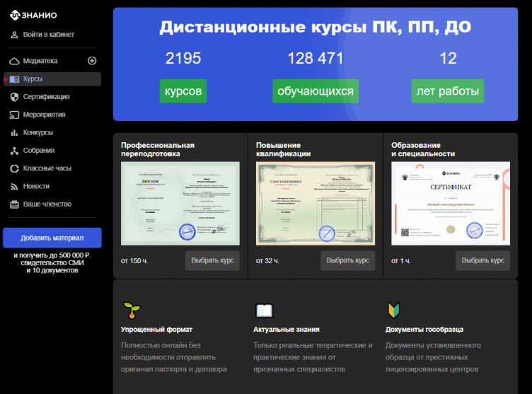Click the membership card icon beside Ваше членство
532x394 pixels.
14,204
